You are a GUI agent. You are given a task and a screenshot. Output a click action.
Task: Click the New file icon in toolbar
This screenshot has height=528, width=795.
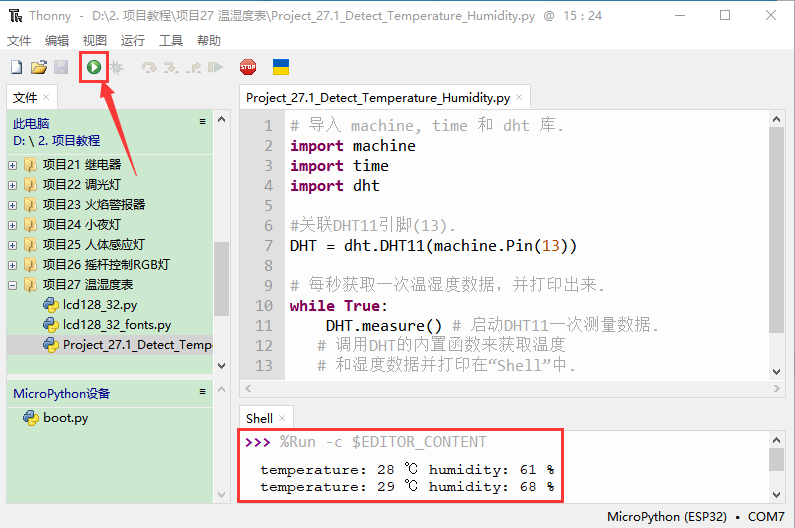(x=16, y=67)
